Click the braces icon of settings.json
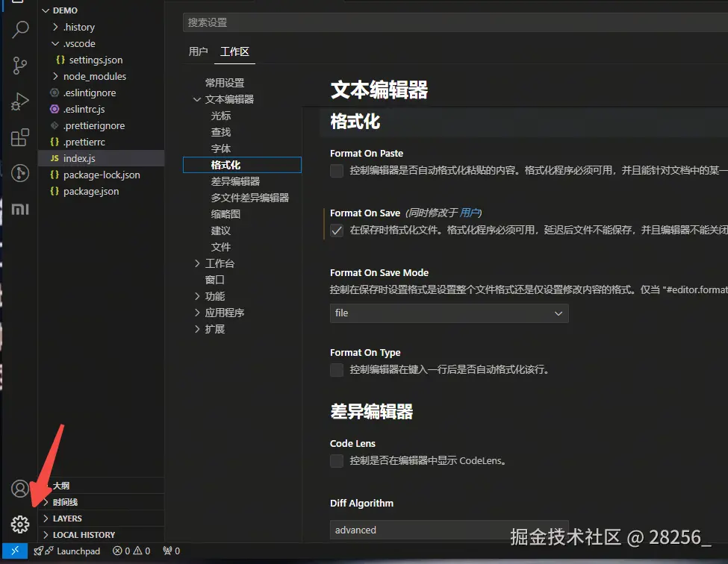The width and height of the screenshot is (728, 564). tap(60, 60)
